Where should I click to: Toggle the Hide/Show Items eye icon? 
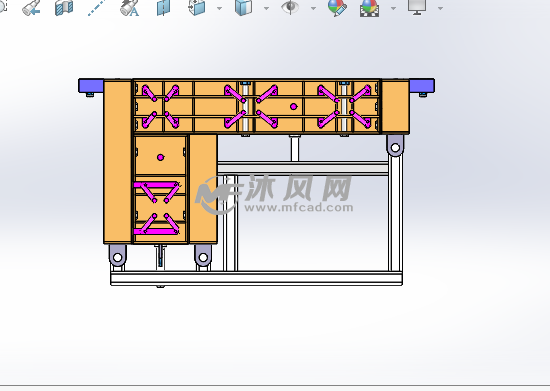(x=290, y=7)
